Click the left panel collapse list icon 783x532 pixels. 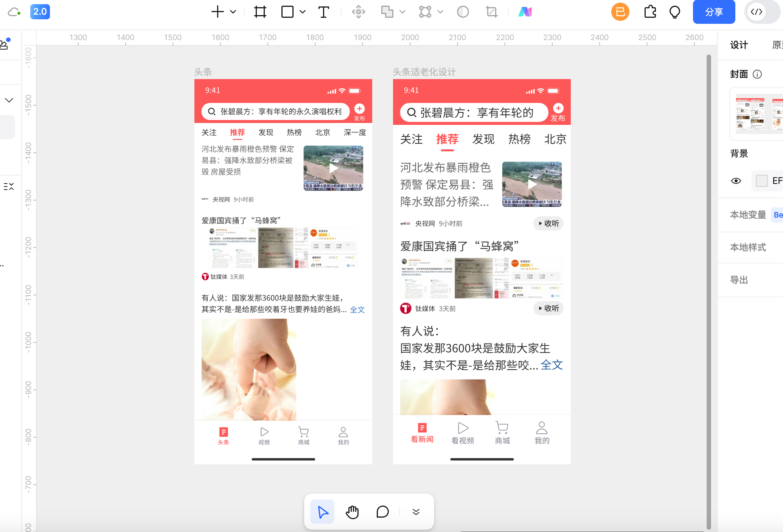point(9,186)
